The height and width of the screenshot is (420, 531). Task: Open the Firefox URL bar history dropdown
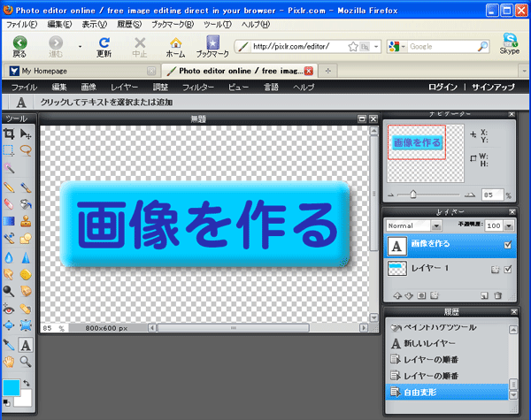376,46
